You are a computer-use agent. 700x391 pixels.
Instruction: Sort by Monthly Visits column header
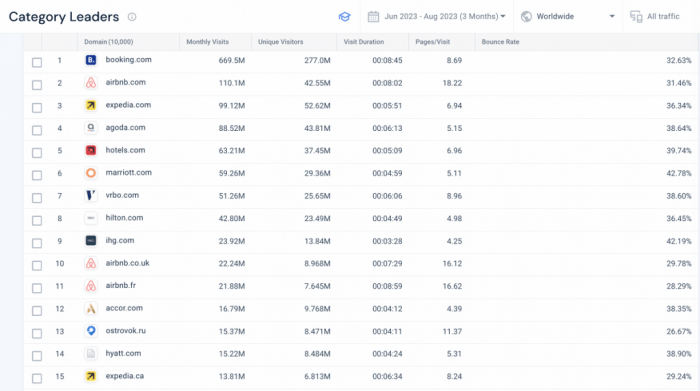208,42
